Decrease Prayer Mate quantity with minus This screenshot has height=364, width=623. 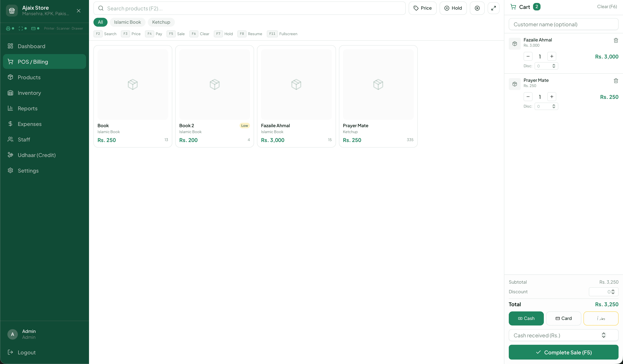point(528,97)
